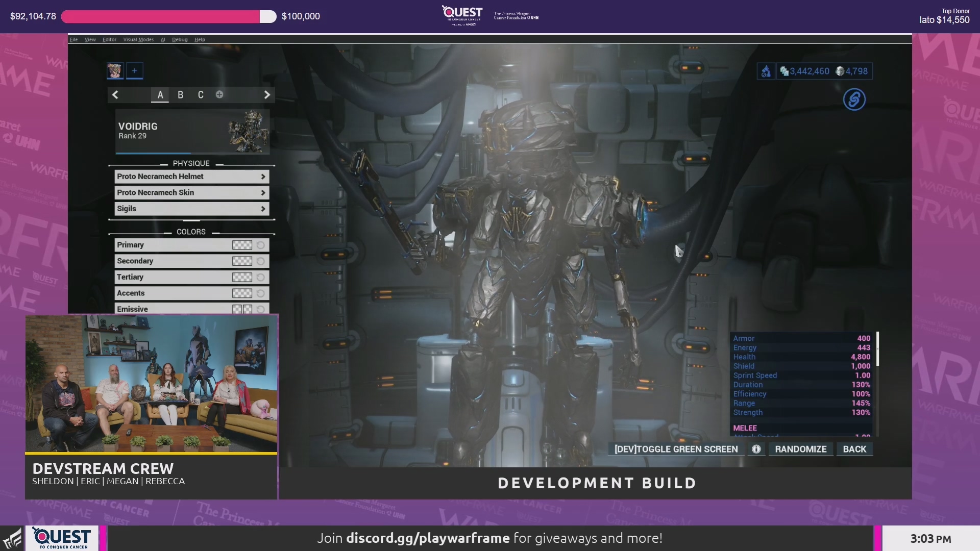Click the plus icon beside the avatar
980x551 pixels.
pos(134,71)
